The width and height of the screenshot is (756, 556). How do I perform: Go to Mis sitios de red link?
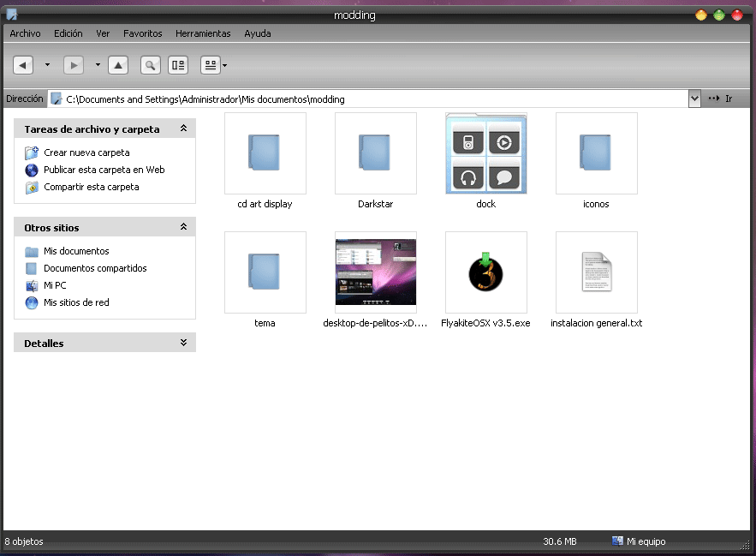pos(76,302)
